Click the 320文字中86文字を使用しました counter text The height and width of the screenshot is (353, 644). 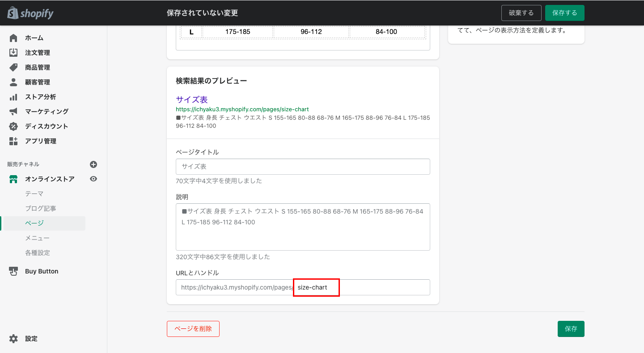[x=223, y=257]
